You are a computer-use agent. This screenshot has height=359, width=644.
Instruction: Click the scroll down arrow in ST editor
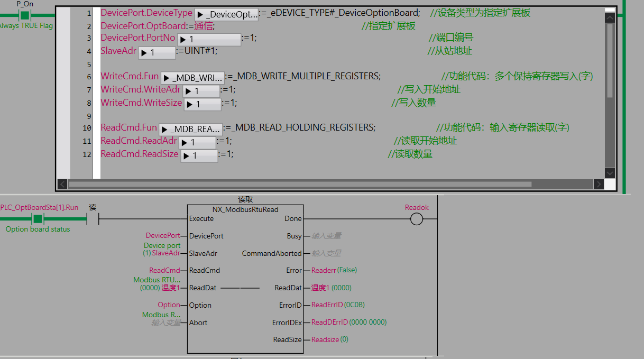610,173
